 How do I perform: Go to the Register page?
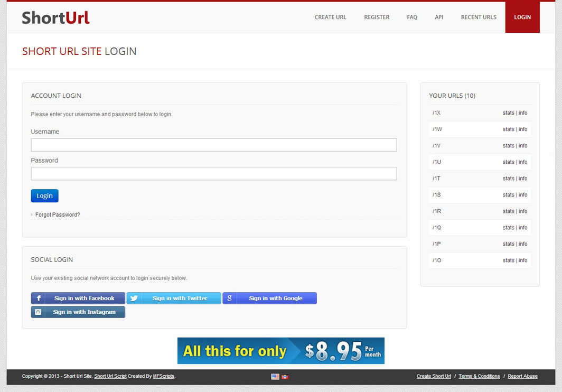click(377, 17)
